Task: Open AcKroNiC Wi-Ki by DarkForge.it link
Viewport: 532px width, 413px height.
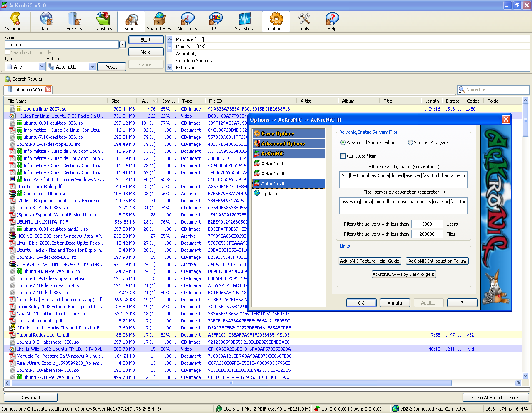Action: coord(404,274)
